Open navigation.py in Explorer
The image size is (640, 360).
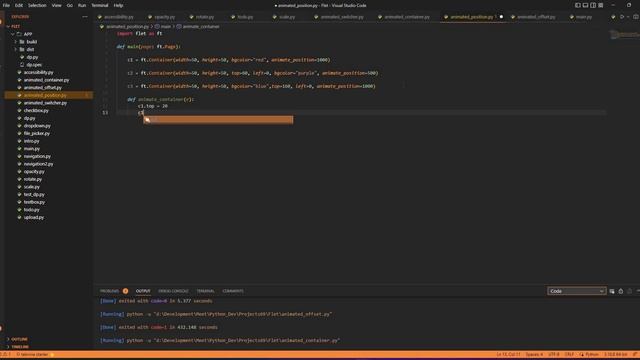click(x=37, y=156)
